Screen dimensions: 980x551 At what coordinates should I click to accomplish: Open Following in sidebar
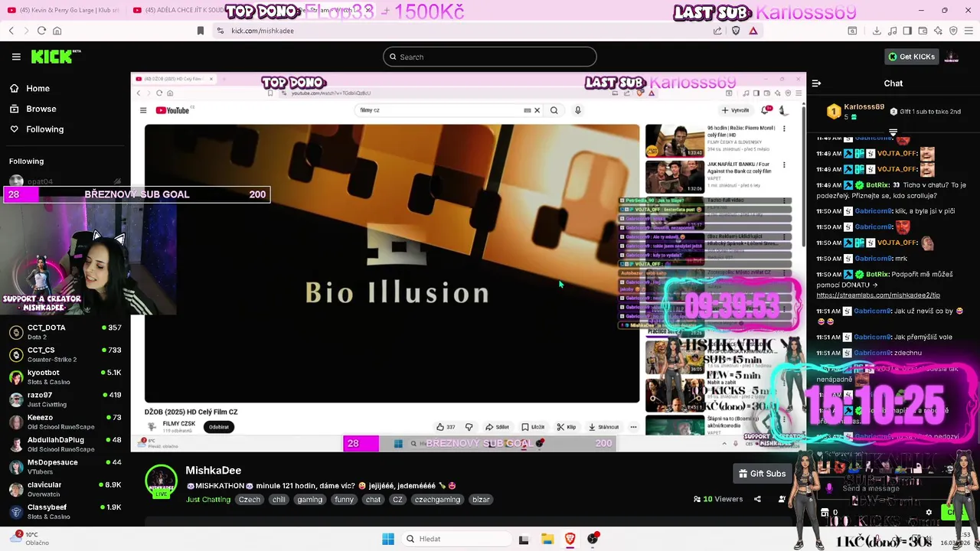(44, 129)
